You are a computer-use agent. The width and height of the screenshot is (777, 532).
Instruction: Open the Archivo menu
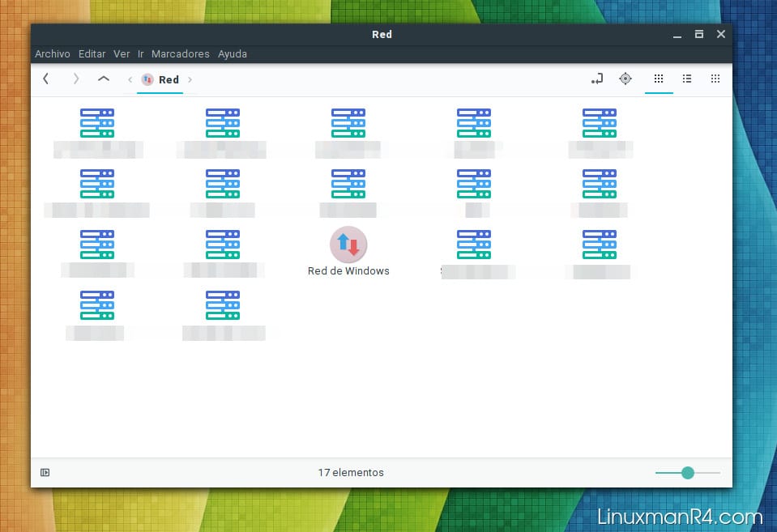click(53, 54)
